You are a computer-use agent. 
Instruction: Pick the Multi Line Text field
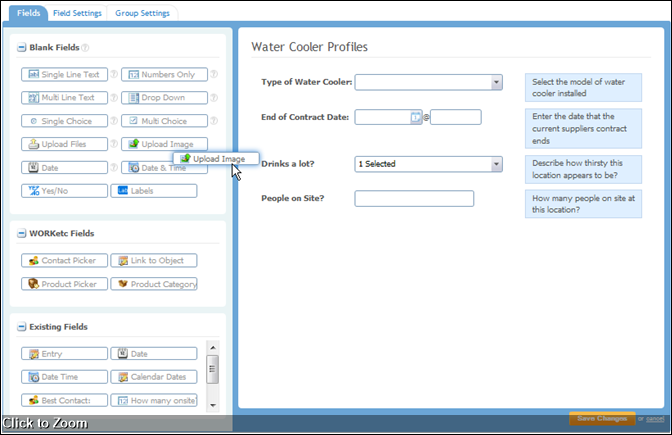65,98
